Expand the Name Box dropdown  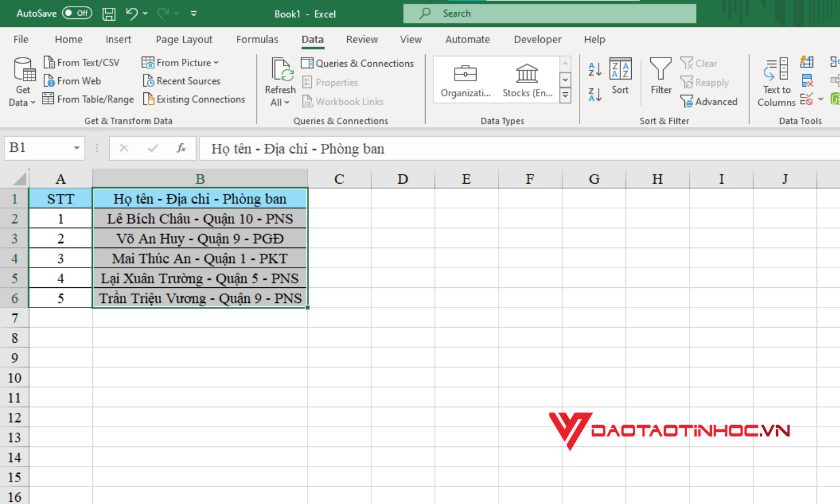click(76, 148)
